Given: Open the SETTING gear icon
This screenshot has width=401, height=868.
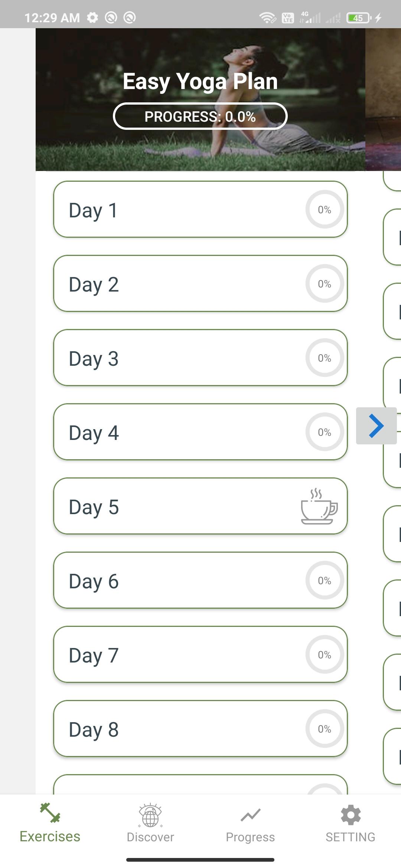Looking at the screenshot, I should (x=351, y=815).
